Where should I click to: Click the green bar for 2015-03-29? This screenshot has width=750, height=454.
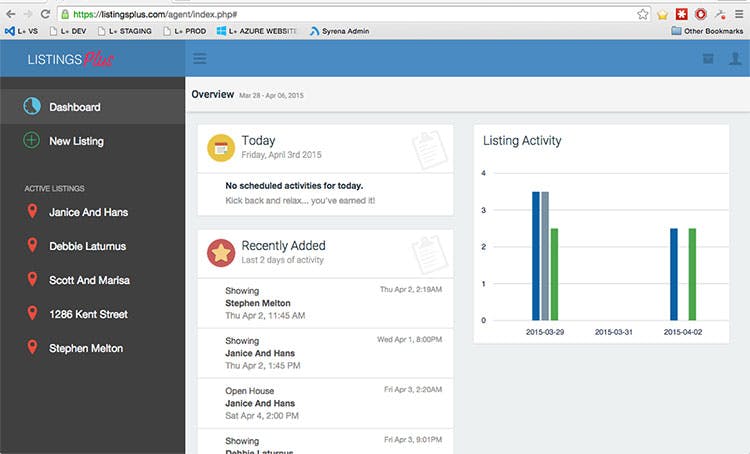pyautogui.click(x=554, y=274)
